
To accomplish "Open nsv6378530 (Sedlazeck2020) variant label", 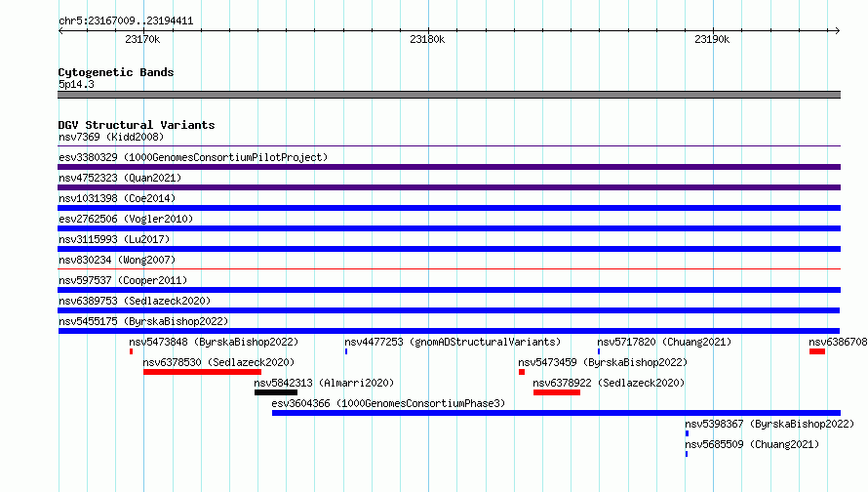I will pos(218,362).
